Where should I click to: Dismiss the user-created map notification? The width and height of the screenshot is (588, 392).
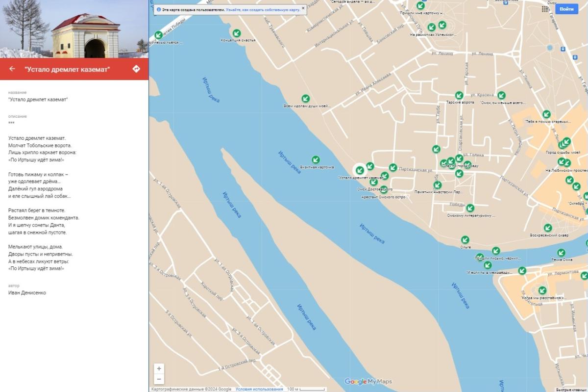pos(303,8)
